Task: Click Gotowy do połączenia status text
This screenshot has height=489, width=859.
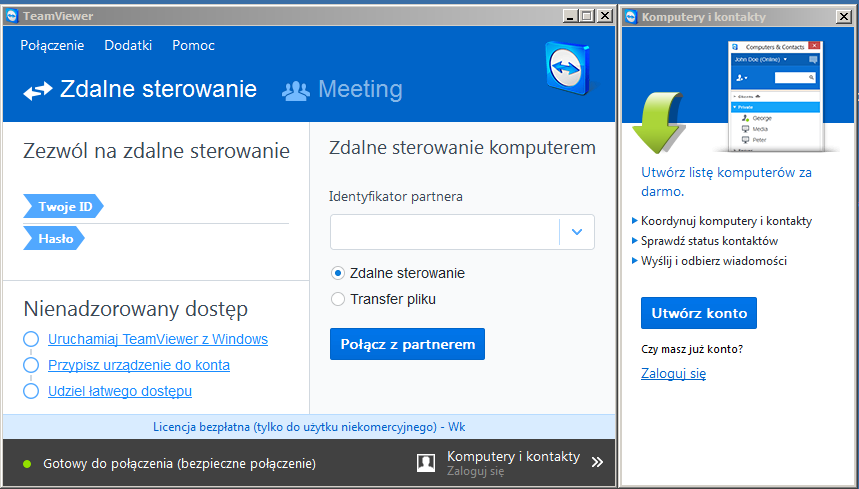Action: click(180, 464)
